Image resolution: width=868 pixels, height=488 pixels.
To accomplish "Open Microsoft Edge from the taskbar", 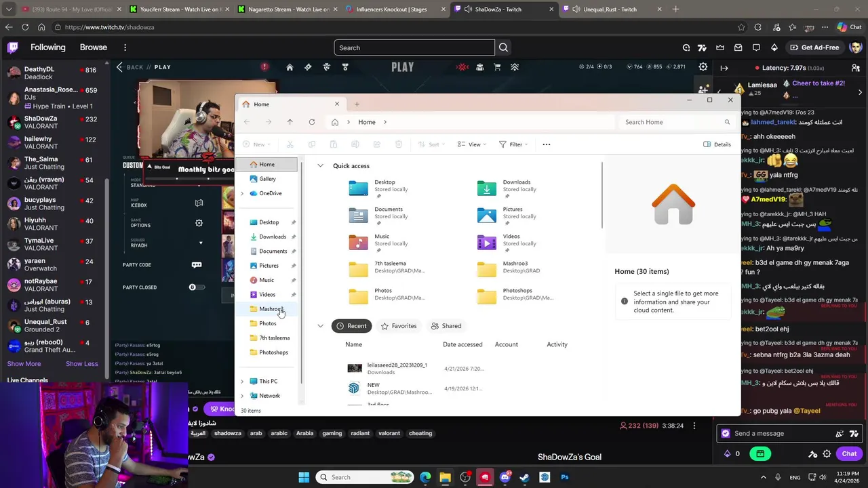I will (x=425, y=477).
